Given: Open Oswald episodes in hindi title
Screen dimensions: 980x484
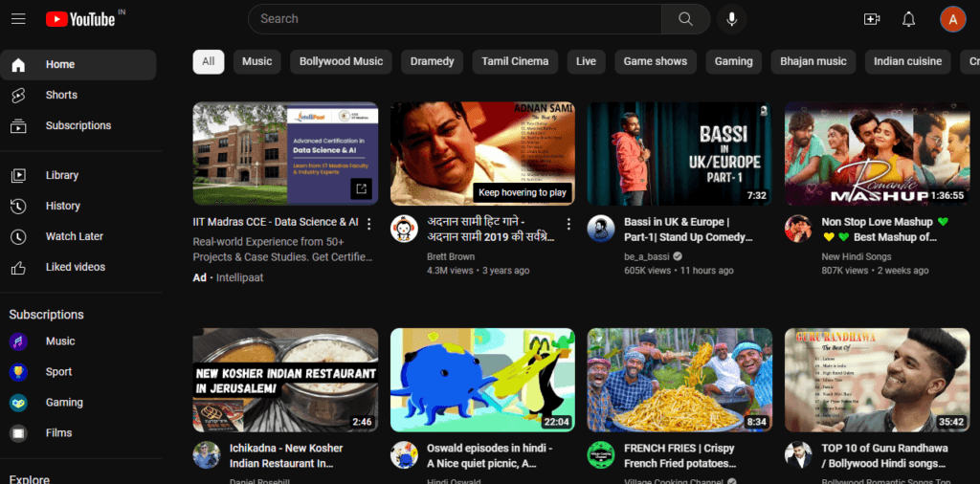Looking at the screenshot, I should 489,456.
